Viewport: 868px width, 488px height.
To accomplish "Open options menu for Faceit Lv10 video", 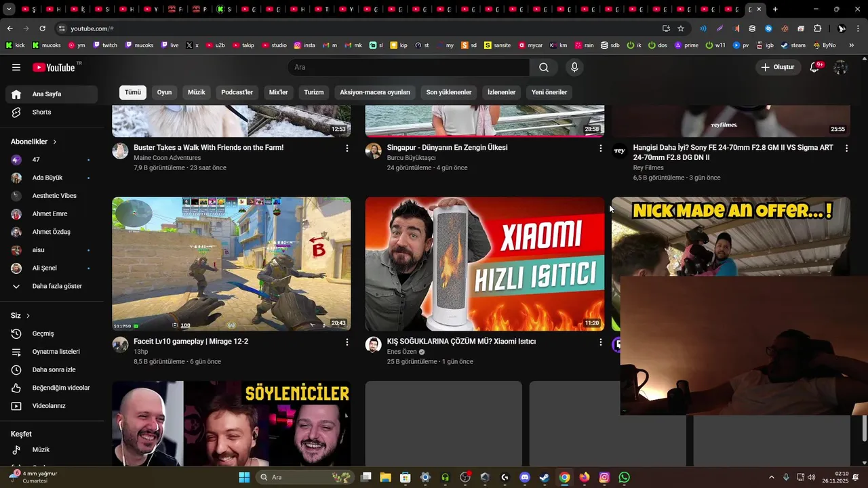I will [x=347, y=342].
